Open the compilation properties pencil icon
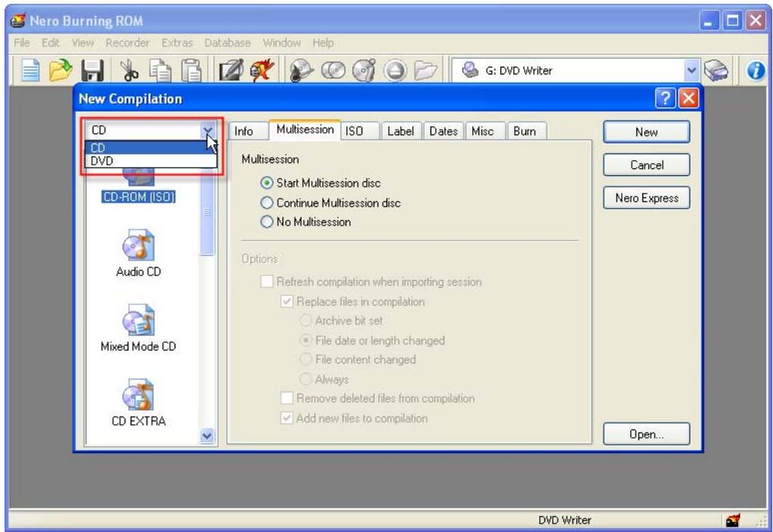This screenshot has height=532, width=773. point(231,71)
